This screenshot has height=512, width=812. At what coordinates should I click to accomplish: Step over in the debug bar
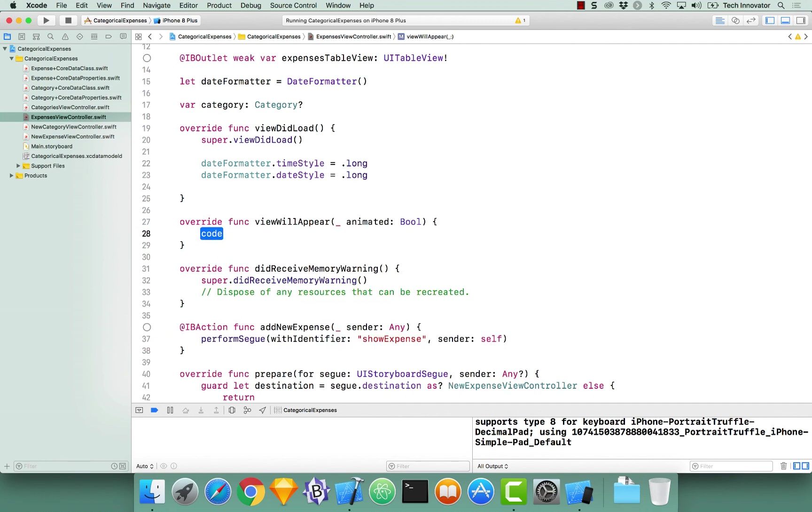pyautogui.click(x=186, y=410)
